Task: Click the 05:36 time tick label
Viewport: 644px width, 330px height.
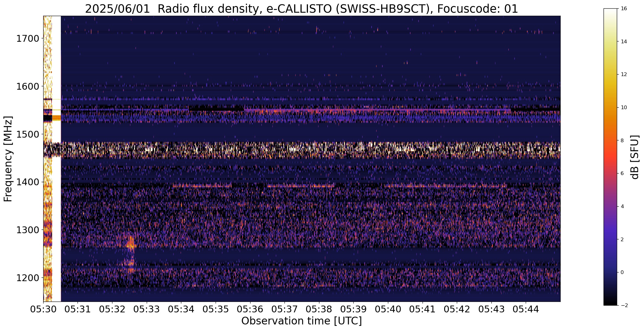Action: coord(250,309)
